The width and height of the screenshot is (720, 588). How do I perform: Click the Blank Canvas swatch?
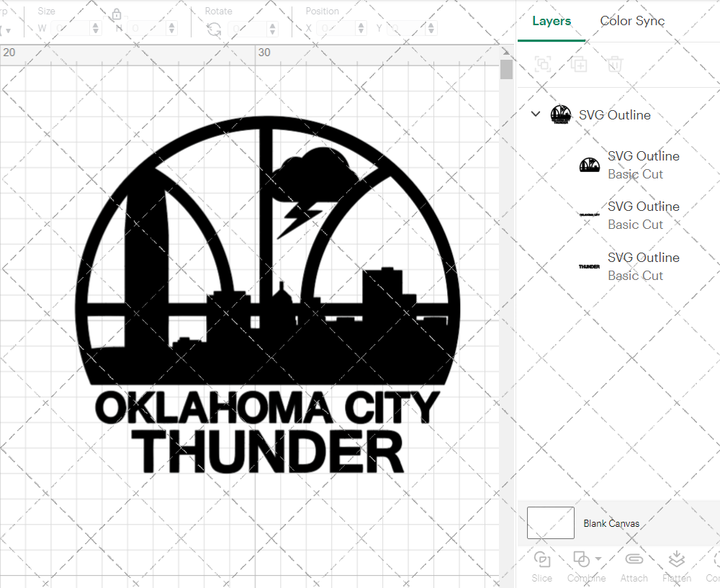click(x=550, y=523)
